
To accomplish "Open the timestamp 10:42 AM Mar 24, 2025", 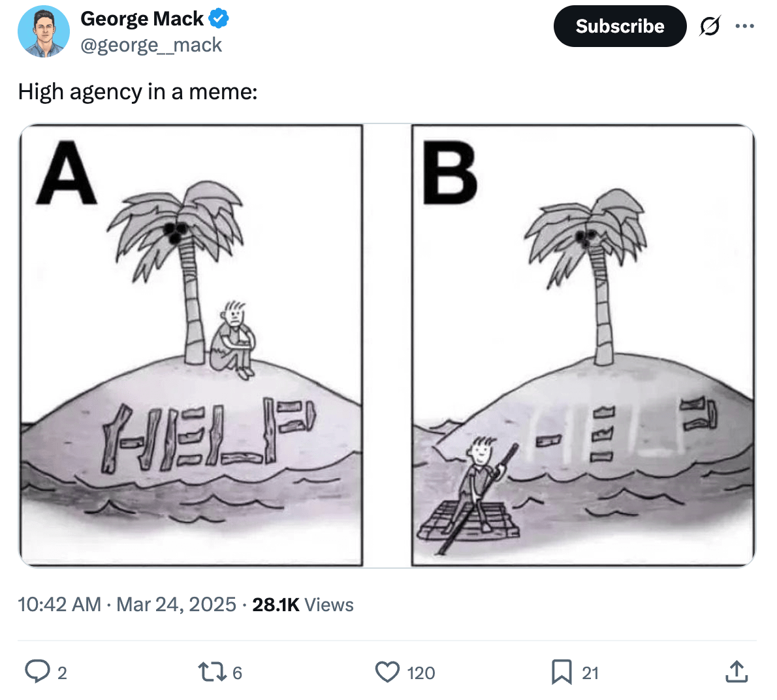I will pyautogui.click(x=127, y=605).
